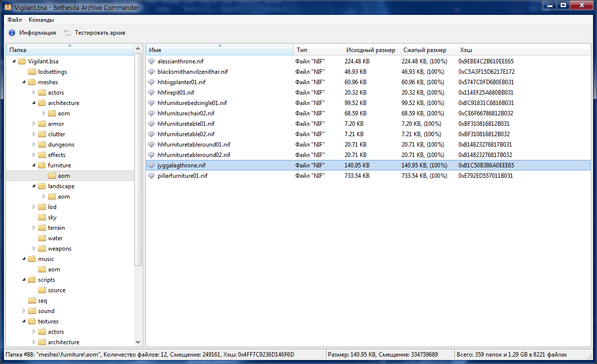This screenshot has width=597, height=364.
Task: Open the Файл menu
Action: 14,20
